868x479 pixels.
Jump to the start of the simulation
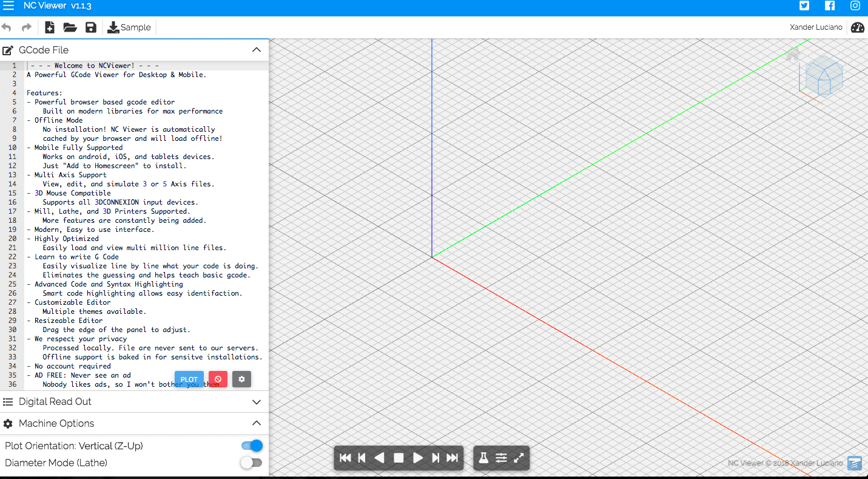point(345,458)
